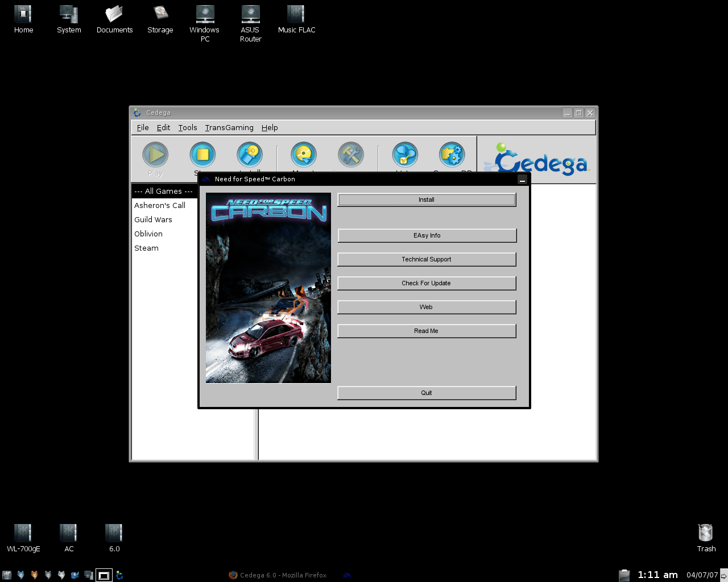Click the 1:11 am clock in taskbar

tap(657, 575)
